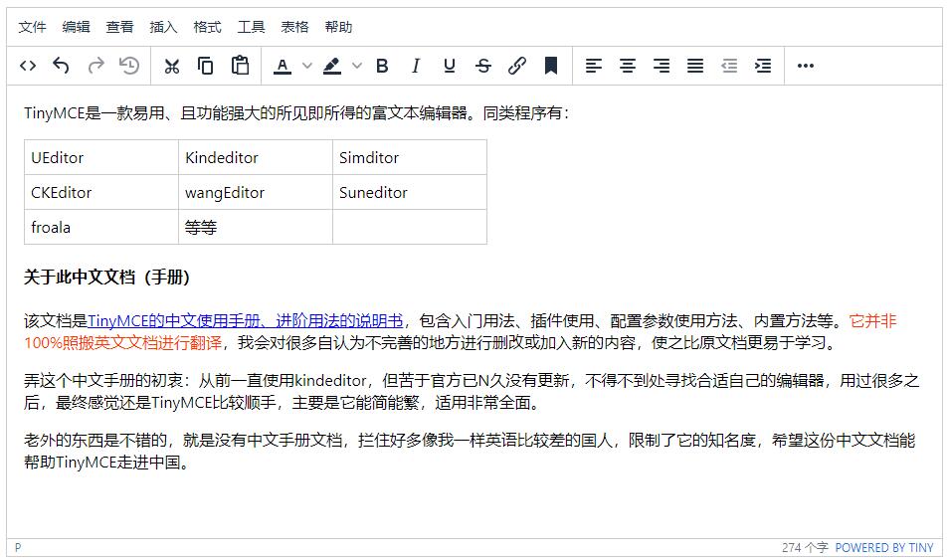Open the restore draft history icon

pyautogui.click(x=129, y=66)
